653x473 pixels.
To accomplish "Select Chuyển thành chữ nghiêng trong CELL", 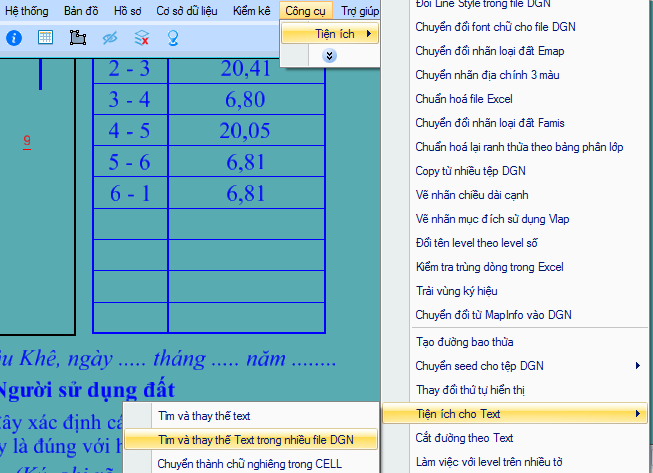I will (250, 463).
